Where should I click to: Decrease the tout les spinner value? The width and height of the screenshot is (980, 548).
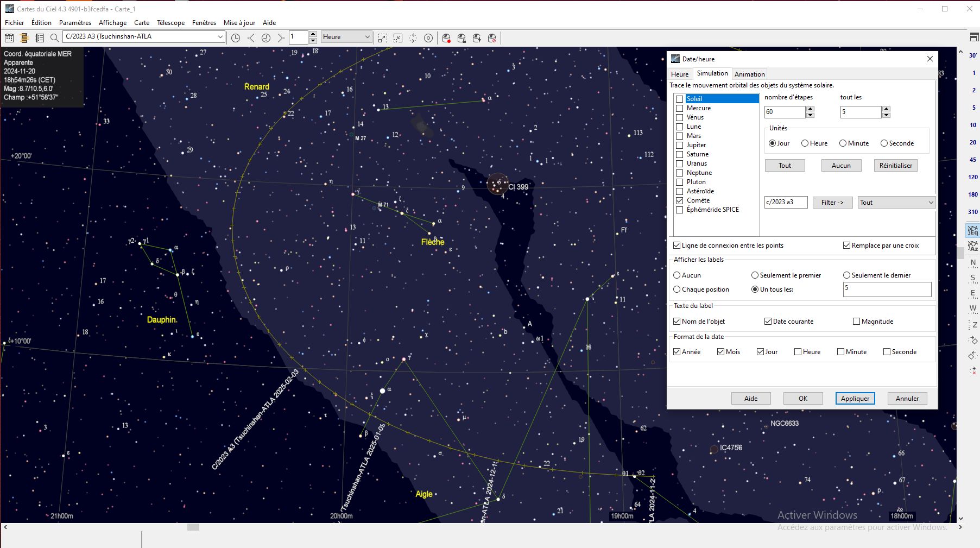click(x=886, y=115)
